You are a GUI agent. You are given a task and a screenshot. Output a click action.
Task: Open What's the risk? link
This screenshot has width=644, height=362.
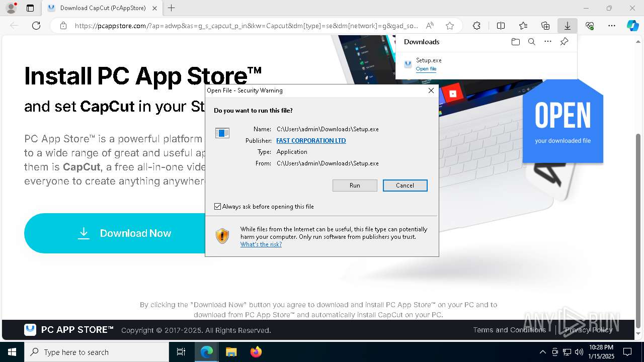pyautogui.click(x=261, y=244)
